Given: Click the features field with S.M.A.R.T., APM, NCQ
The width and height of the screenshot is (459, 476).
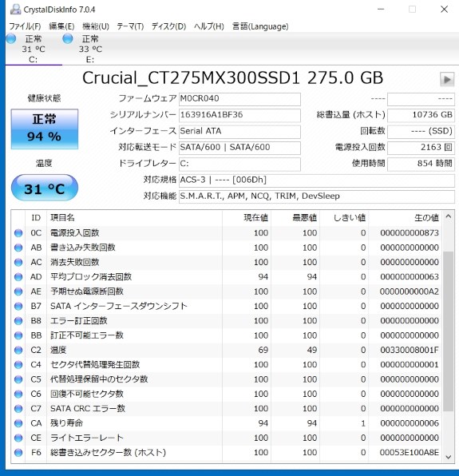Looking at the screenshot, I should point(317,196).
